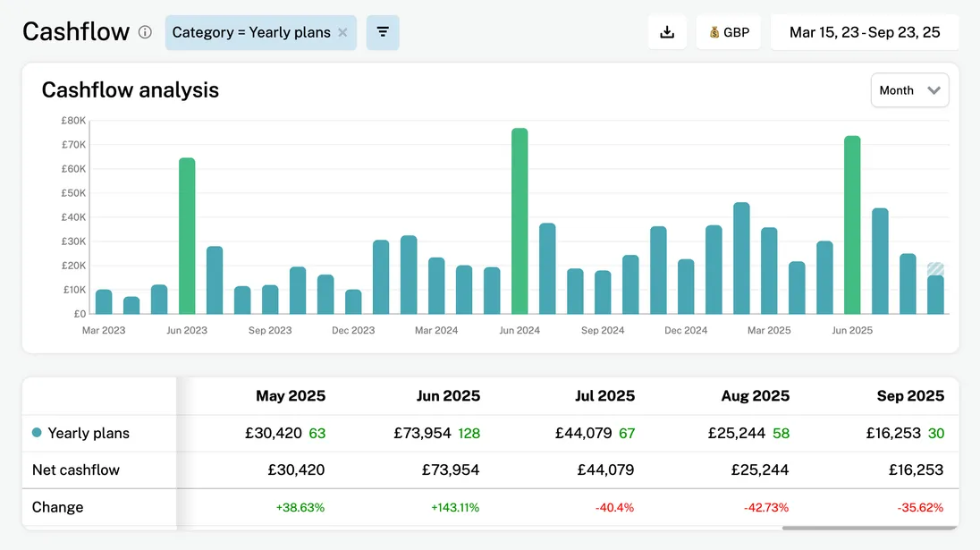Screen dimensions: 980x550
Task: Open the filter icon beside the category chip
Action: (x=383, y=31)
